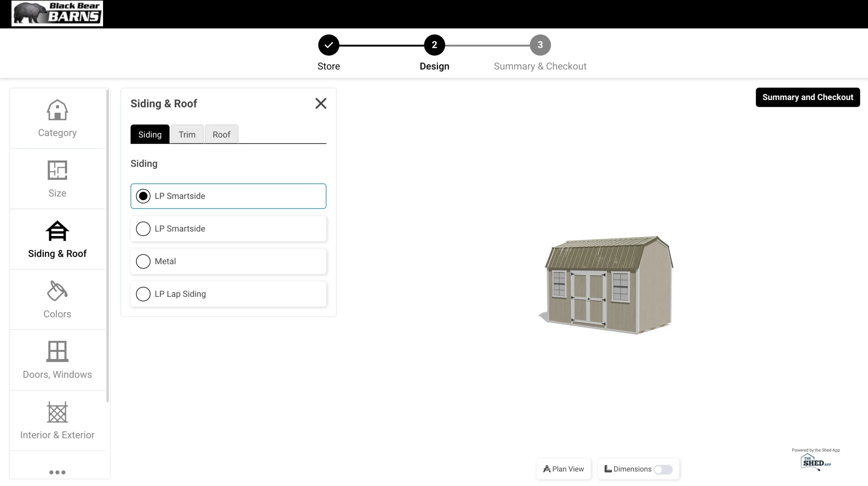Choose LP Lap Siding radio option
Viewport: 868px width, 486px height.
click(x=143, y=294)
